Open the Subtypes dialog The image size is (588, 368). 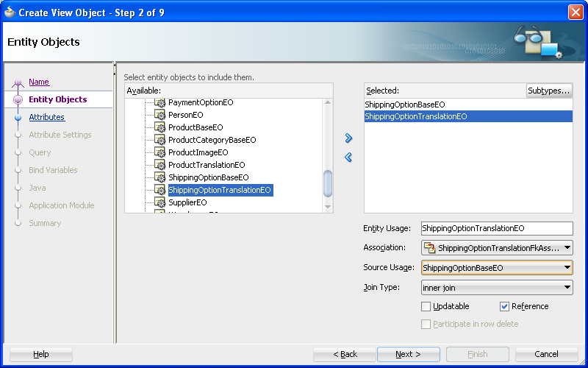coord(549,91)
